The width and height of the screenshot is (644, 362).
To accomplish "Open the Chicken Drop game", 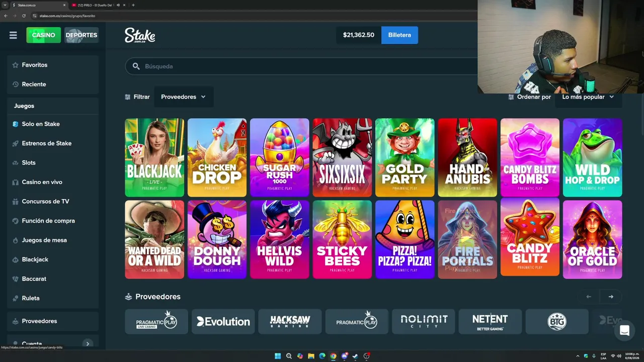I will (x=217, y=157).
